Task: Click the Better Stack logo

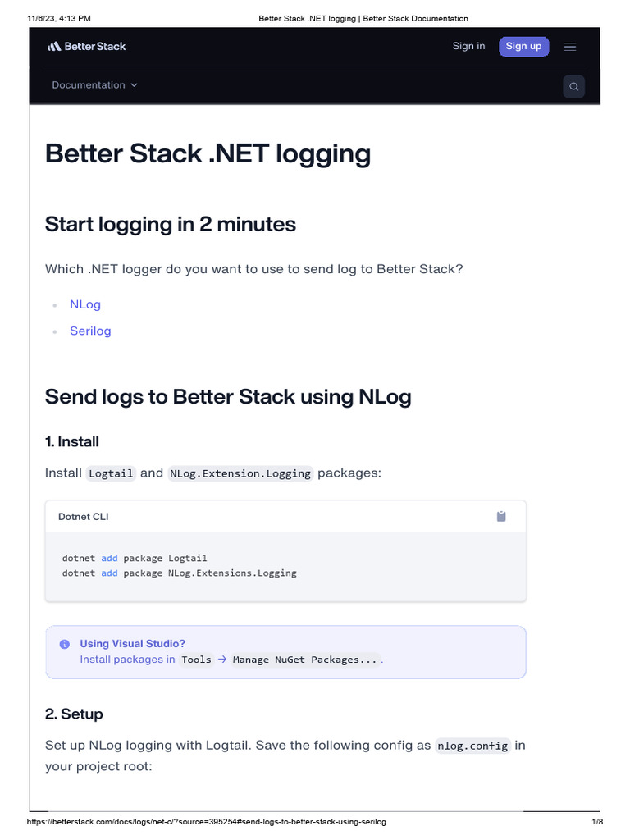Action: [86, 47]
